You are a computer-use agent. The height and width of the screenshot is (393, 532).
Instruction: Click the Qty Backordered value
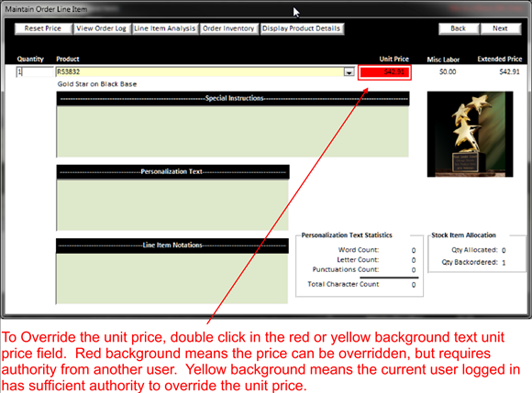click(x=504, y=263)
